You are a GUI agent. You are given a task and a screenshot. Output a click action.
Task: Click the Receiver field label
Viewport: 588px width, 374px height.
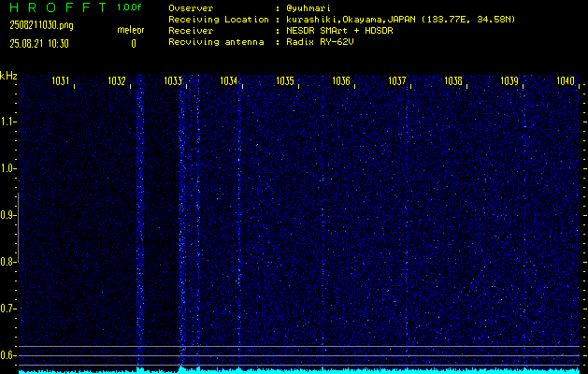tap(191, 31)
